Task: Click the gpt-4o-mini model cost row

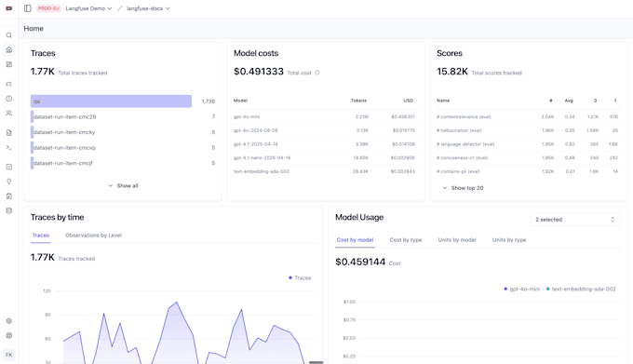Action: tap(326, 116)
